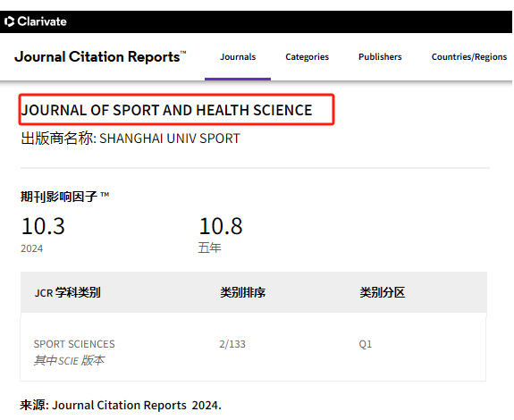
Task: Select the SPORT SCIENCES category row
Action: tap(253, 349)
